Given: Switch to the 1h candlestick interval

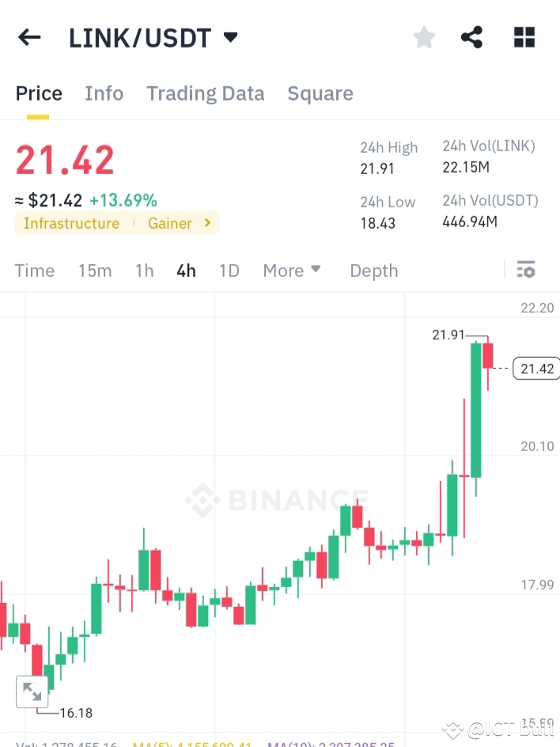Looking at the screenshot, I should coord(144,270).
